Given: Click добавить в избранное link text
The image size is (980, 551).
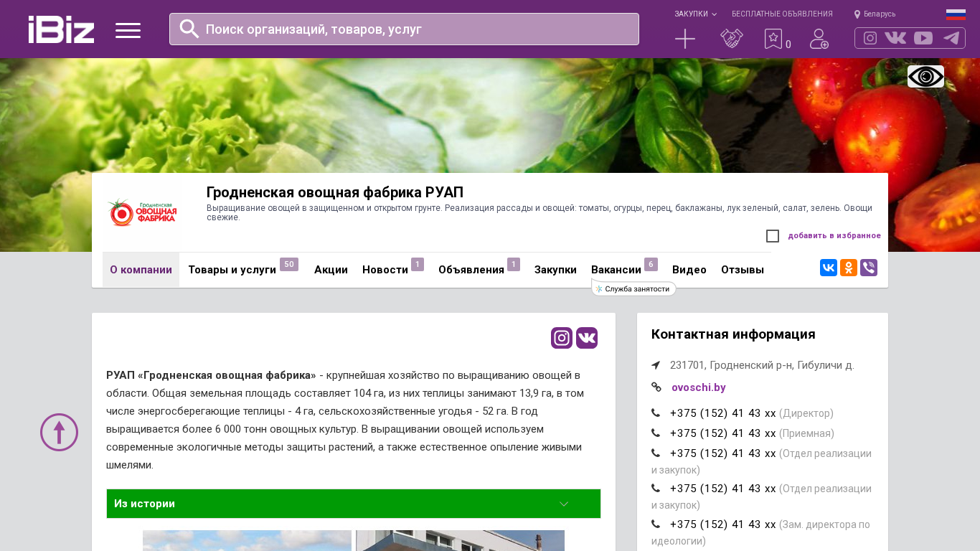Looking at the screenshot, I should click(x=834, y=235).
